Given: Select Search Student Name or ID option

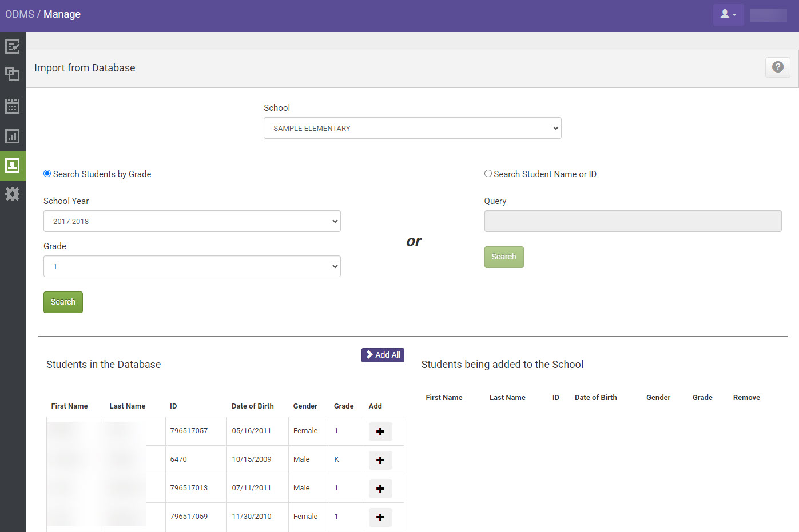Looking at the screenshot, I should coord(488,173).
